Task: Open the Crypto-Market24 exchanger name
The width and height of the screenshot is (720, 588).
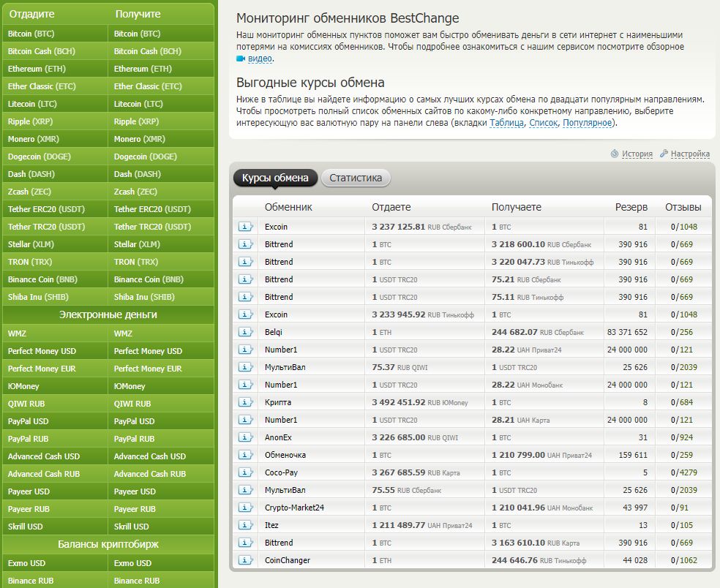Action: click(x=294, y=508)
